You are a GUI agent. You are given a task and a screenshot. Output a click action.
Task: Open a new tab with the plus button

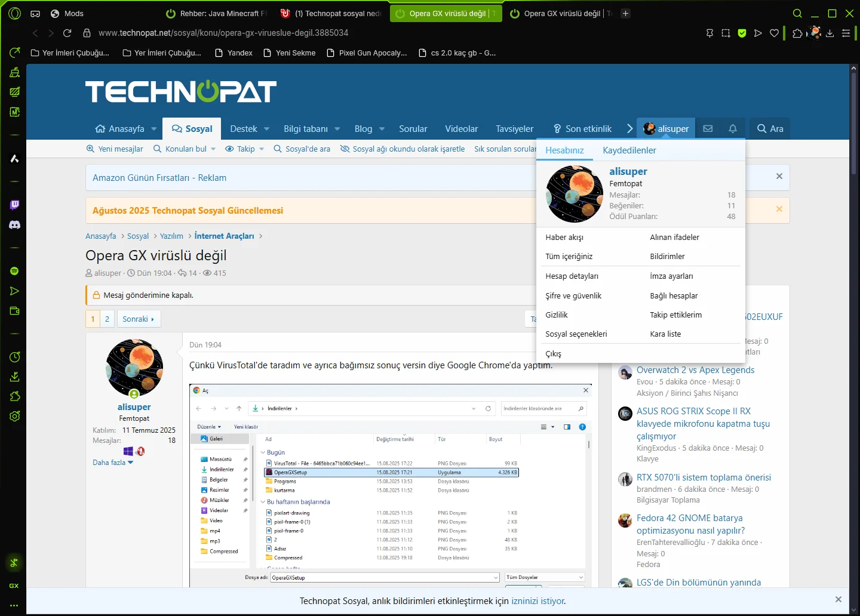pos(626,13)
